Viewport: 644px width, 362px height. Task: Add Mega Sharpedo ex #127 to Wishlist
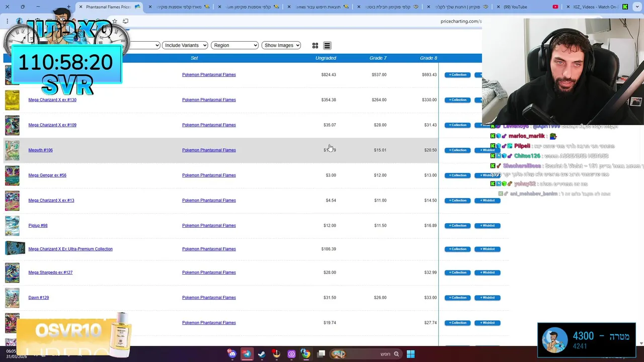487,273
